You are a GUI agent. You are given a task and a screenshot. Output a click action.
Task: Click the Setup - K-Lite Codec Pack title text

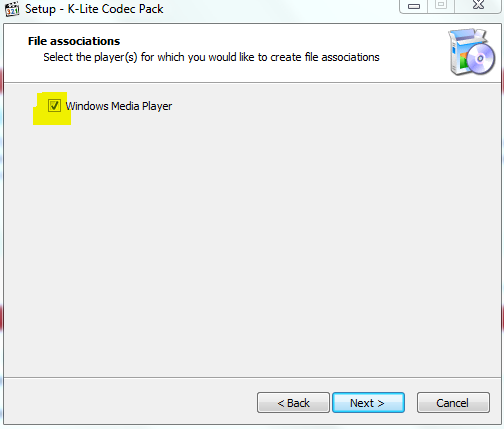pyautogui.click(x=94, y=9)
